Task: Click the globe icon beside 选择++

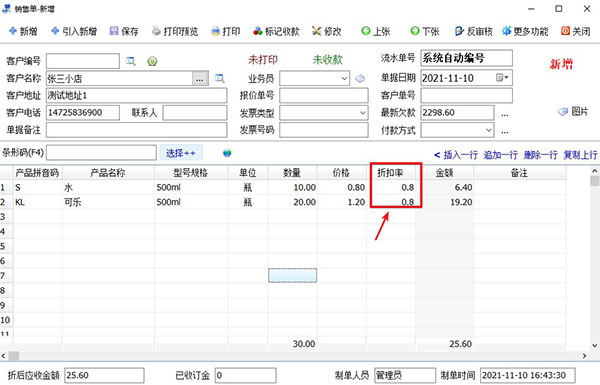Action: click(x=227, y=153)
